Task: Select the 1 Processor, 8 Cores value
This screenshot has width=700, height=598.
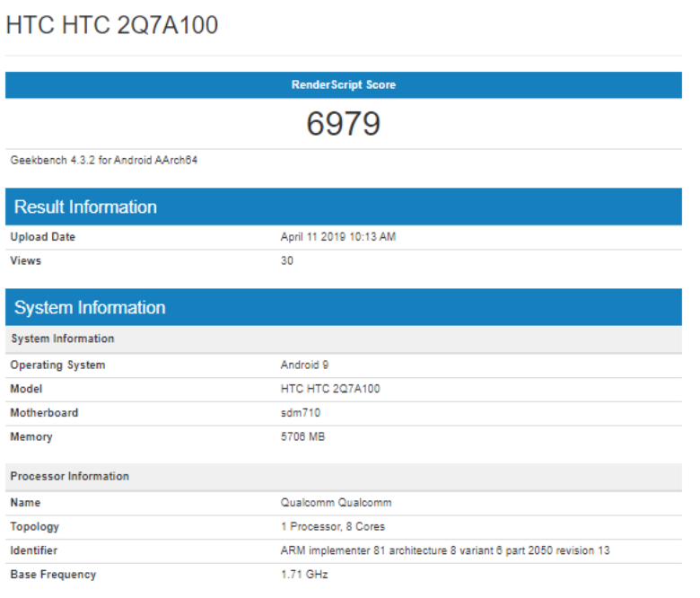Action: pos(333,527)
